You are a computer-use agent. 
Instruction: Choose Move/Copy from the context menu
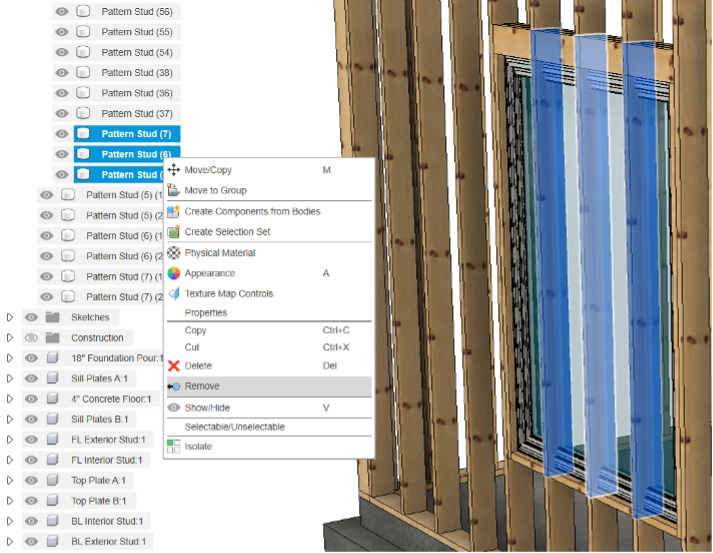(269, 170)
